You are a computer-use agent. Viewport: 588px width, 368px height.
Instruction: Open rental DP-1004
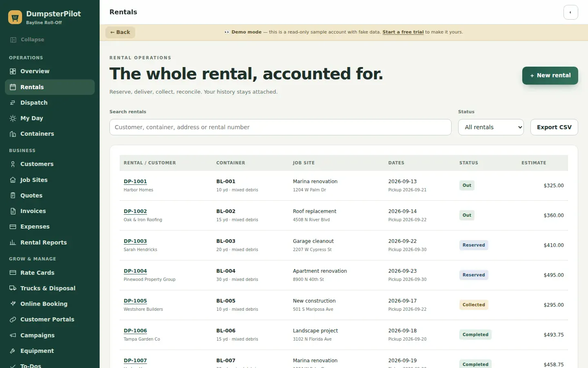coord(135,271)
